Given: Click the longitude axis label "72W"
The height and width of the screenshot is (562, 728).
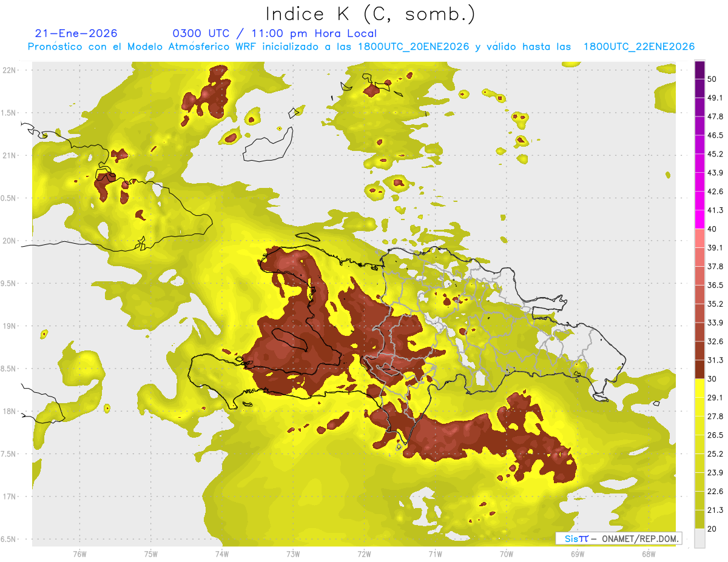Looking at the screenshot, I should [x=364, y=554].
